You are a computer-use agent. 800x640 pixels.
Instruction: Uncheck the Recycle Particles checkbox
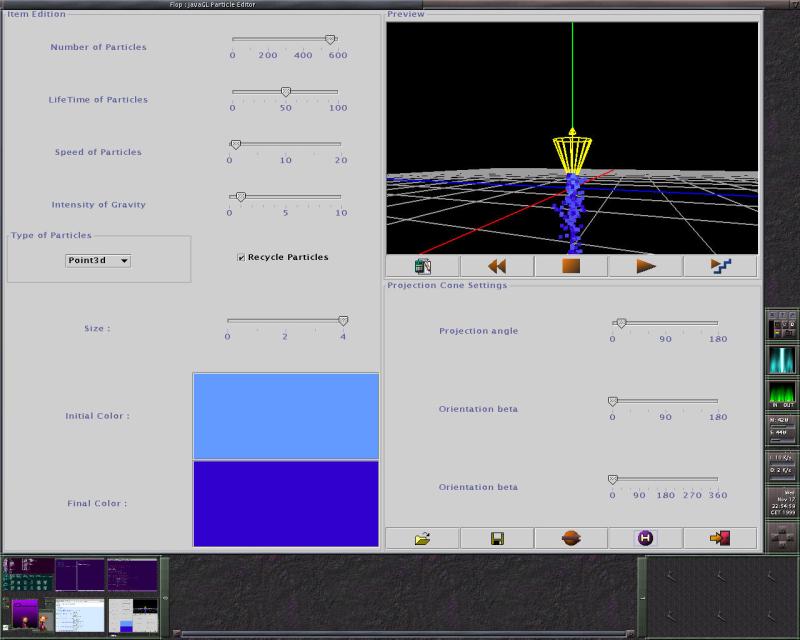(x=241, y=257)
